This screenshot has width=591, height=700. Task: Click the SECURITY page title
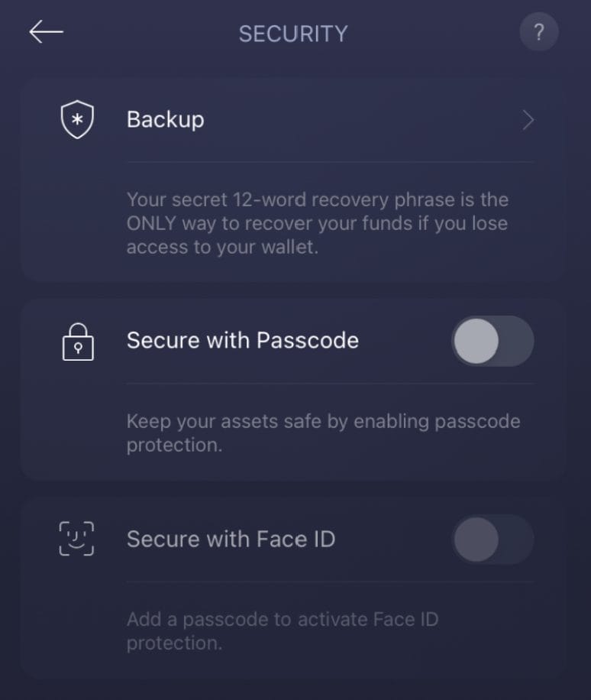coord(293,34)
